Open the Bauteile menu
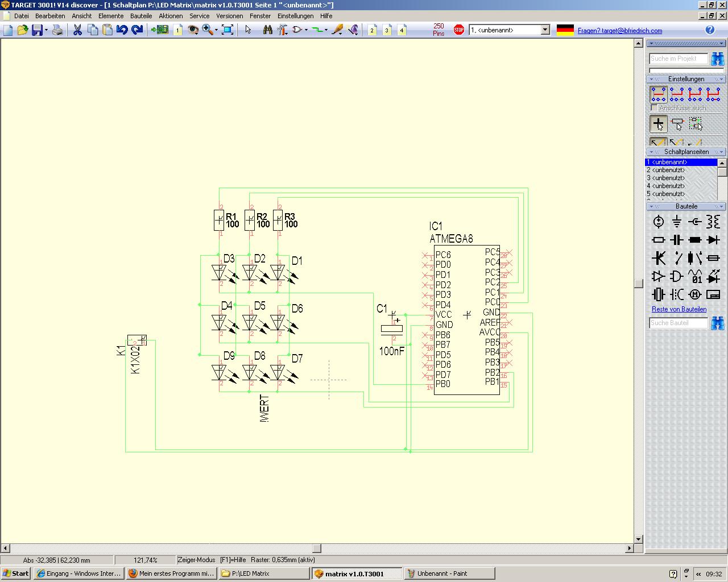Screen dimensions: 728x582 click(140, 16)
